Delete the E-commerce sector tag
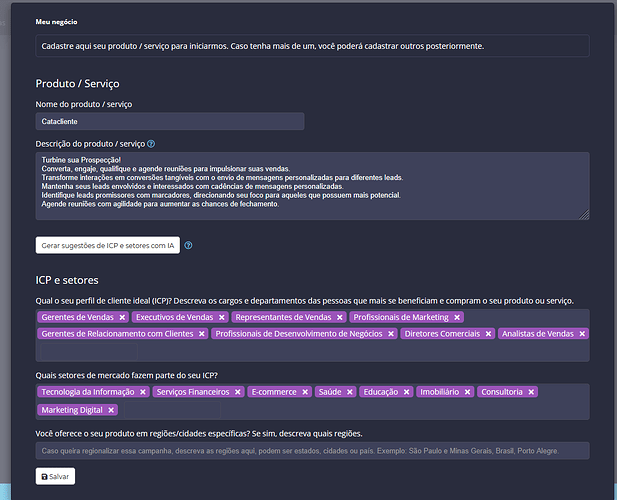Screen dimensions: 617x500 click(304, 392)
